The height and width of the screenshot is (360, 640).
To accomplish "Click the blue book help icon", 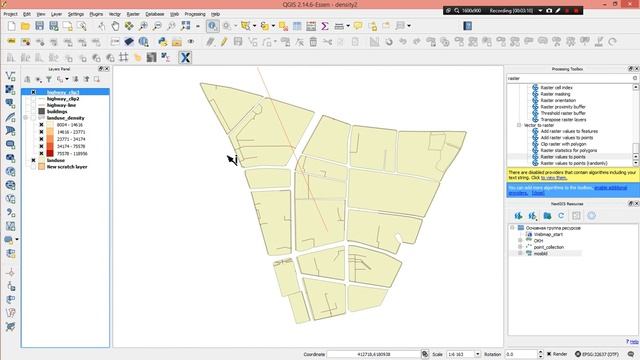I will [x=468, y=26].
